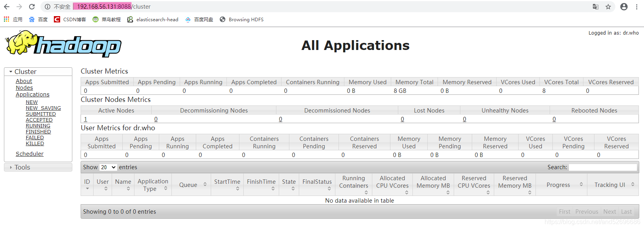
Task: Open the Decommissioned Nodes count link
Action: pos(280,119)
